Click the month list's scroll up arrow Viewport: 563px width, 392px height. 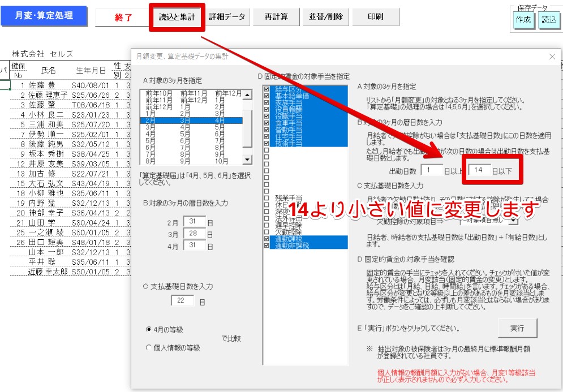tap(247, 95)
